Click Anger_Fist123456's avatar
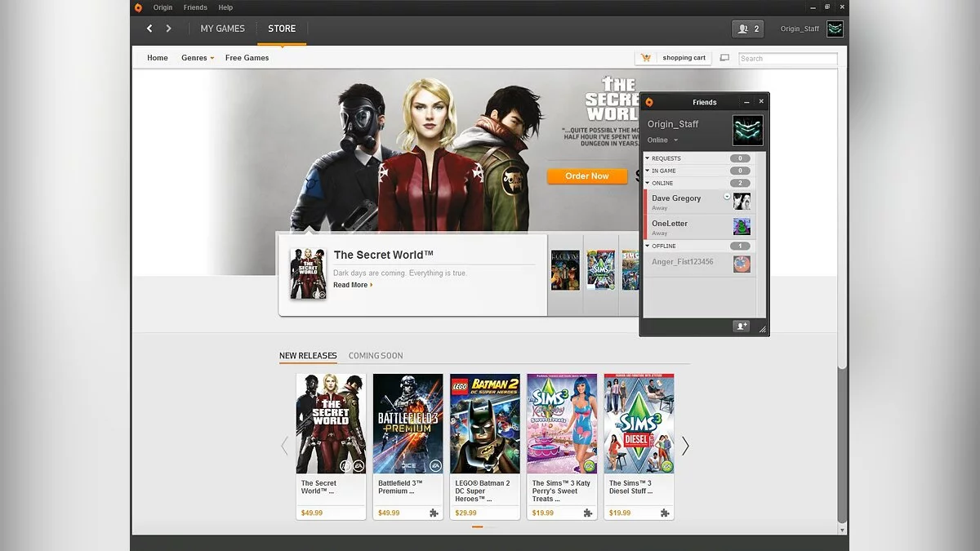This screenshot has height=551, width=980. (x=742, y=264)
